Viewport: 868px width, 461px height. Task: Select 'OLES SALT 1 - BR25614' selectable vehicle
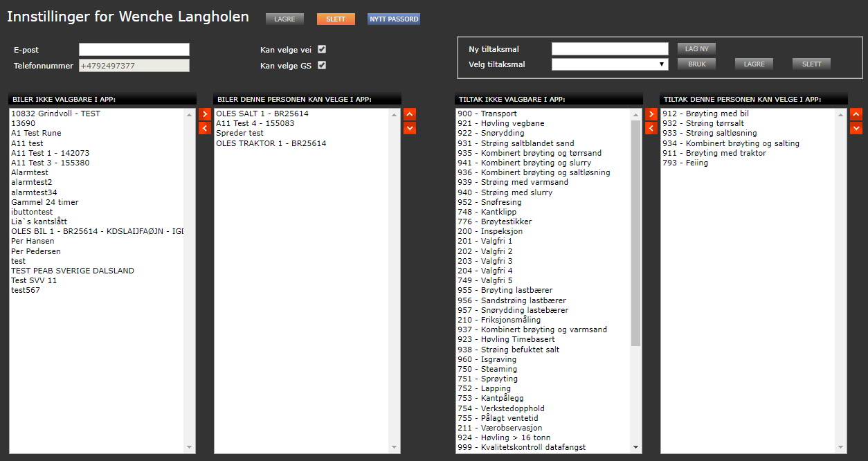302,114
